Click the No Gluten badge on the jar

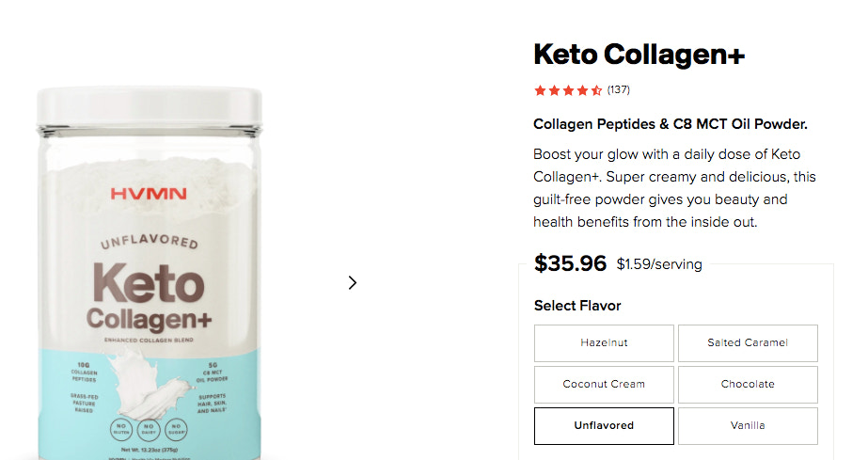123,429
